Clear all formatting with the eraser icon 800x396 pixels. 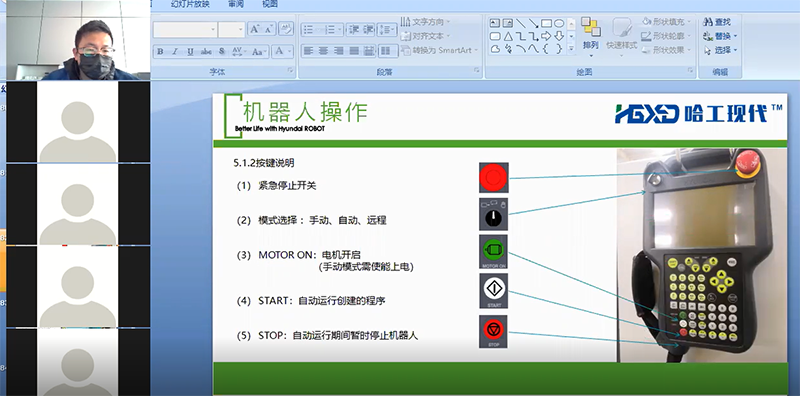click(286, 29)
